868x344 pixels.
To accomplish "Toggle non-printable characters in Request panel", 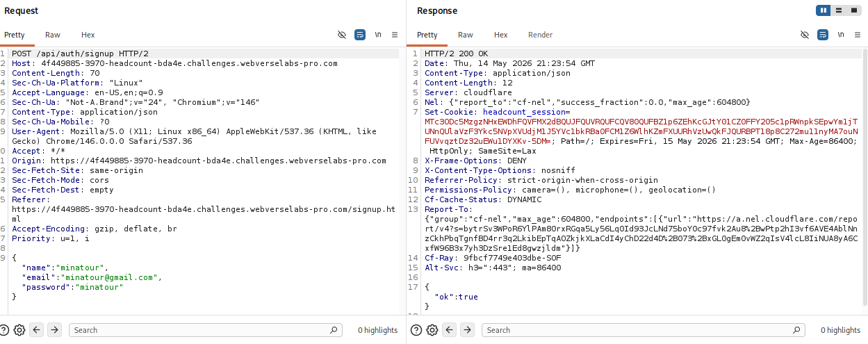I will point(341,35).
